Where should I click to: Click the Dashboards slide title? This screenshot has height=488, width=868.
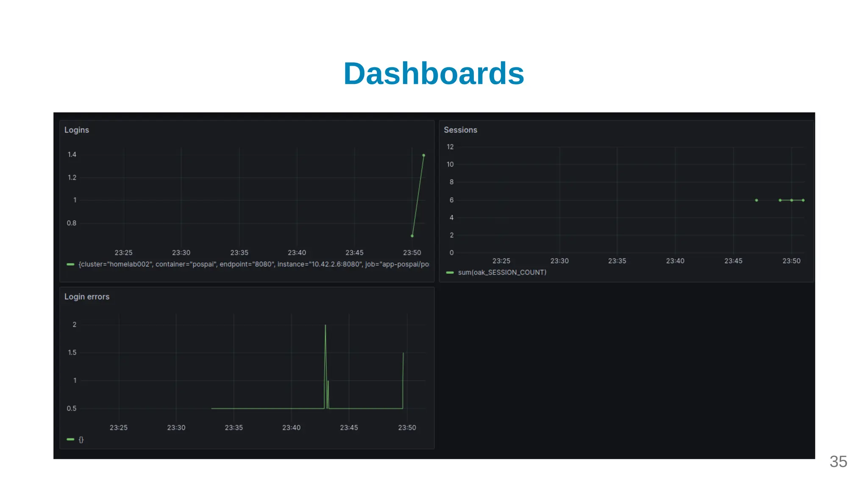pyautogui.click(x=434, y=74)
